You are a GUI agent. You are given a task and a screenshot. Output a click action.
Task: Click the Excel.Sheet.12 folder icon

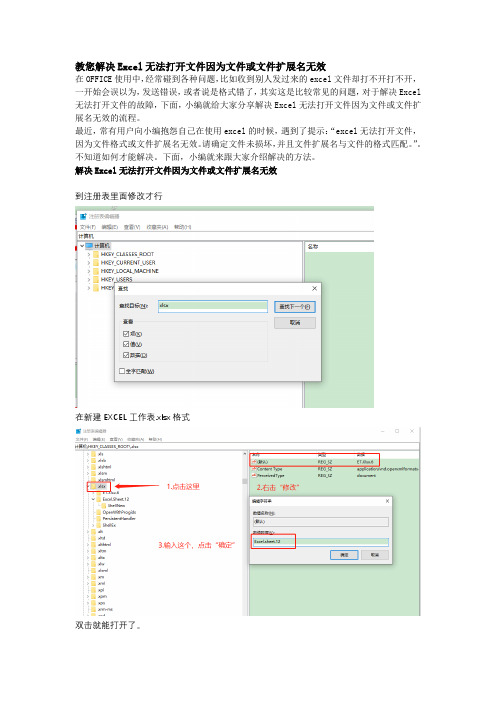pyautogui.click(x=98, y=499)
